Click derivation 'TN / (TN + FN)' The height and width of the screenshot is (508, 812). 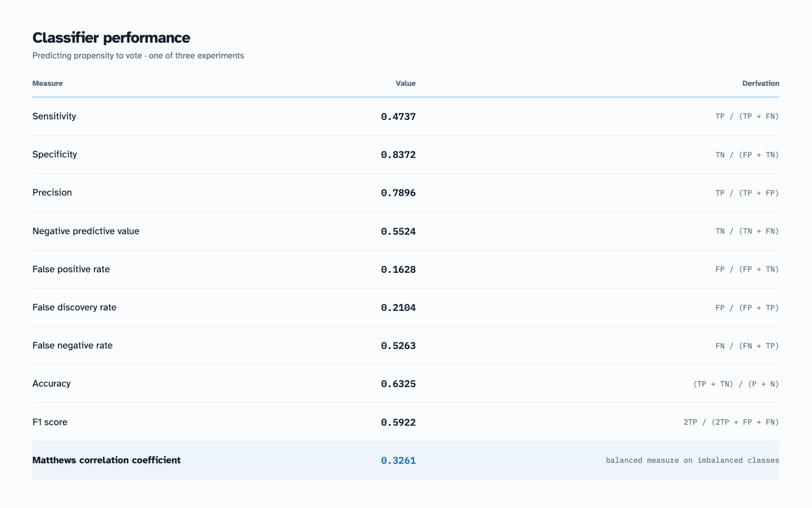(x=747, y=231)
